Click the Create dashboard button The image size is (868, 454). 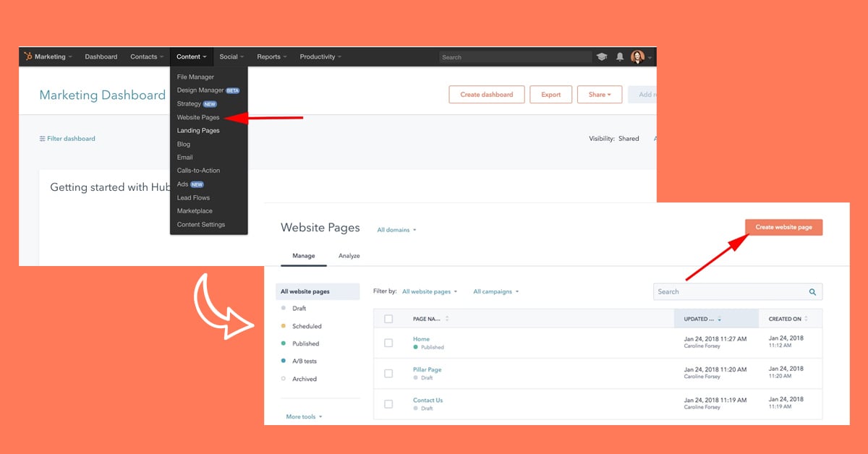[x=487, y=95]
